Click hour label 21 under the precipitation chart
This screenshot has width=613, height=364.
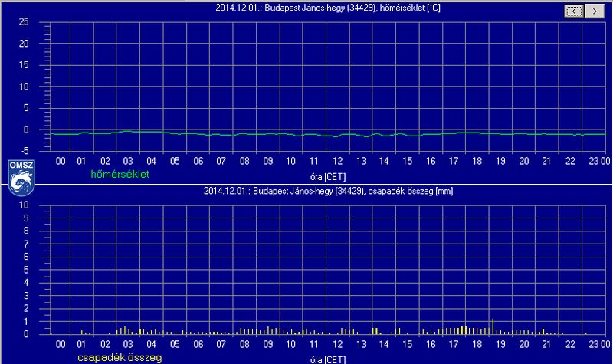[x=546, y=344]
